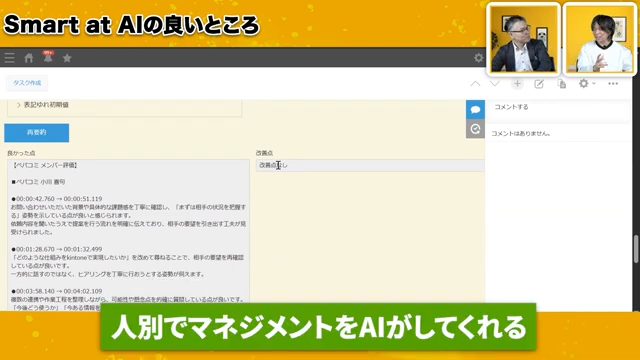Open the header gear settings icon
Screen dimensions: 640x360
tap(478, 58)
